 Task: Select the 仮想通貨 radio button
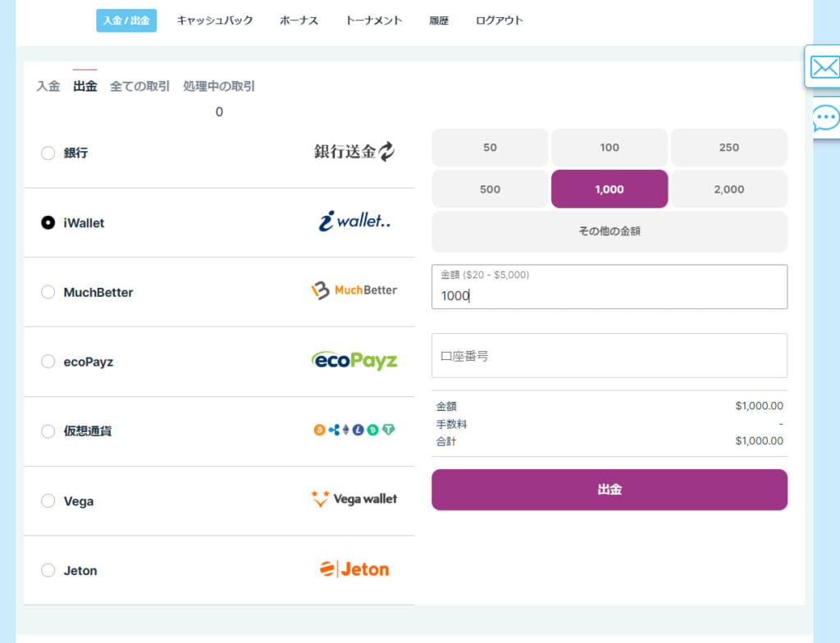click(x=48, y=431)
